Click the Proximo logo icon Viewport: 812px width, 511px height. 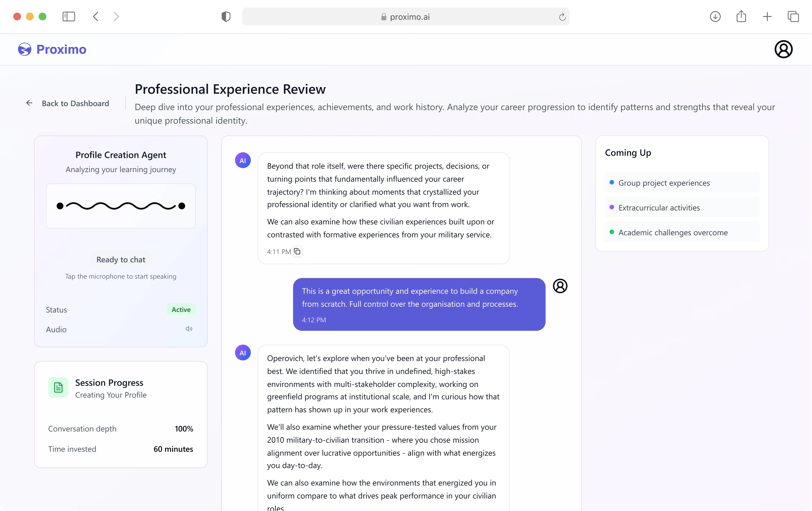click(x=25, y=49)
